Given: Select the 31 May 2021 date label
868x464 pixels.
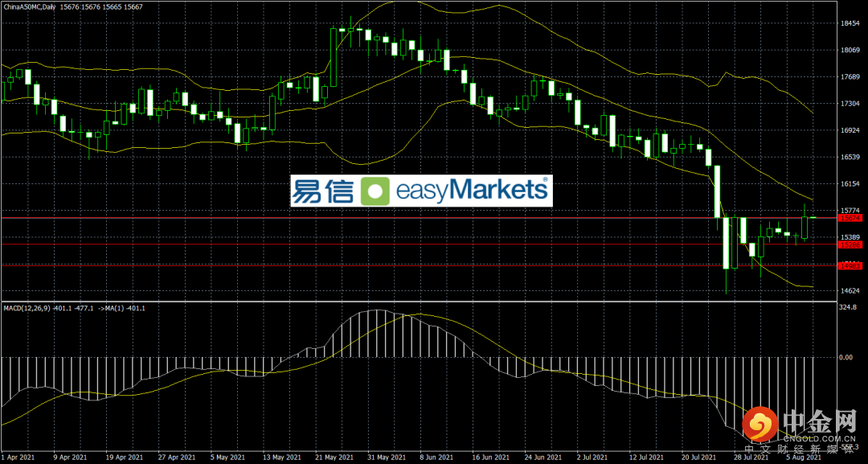Looking at the screenshot, I should pyautogui.click(x=387, y=458).
